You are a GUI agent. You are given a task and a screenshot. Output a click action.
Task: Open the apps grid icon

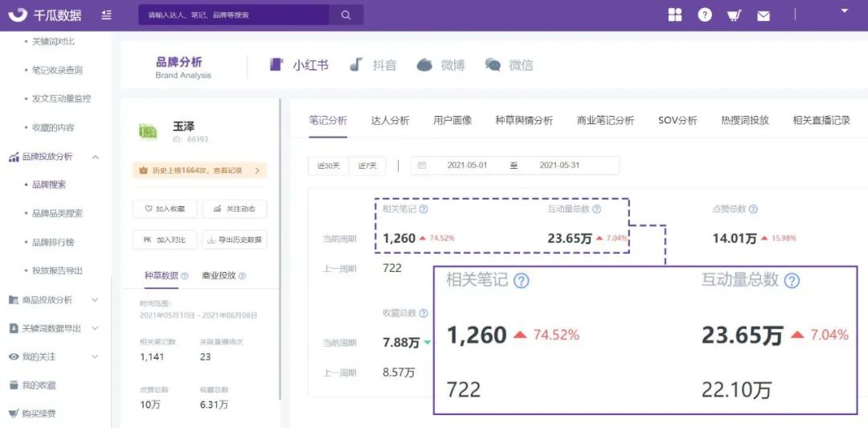point(675,15)
